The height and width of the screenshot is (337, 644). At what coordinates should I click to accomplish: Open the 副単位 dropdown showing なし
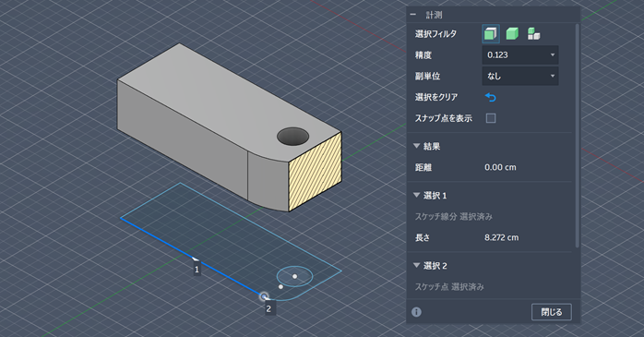click(520, 76)
